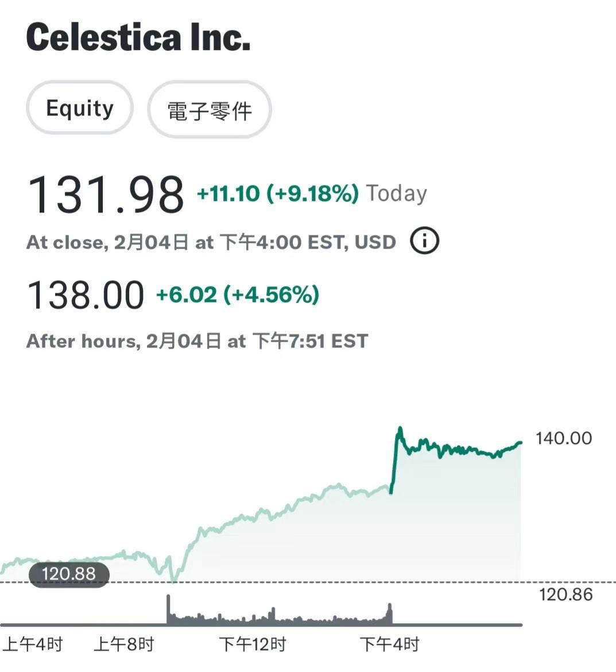The width and height of the screenshot is (616, 672).
Task: Click the closing volume bar spike
Action: [390, 613]
